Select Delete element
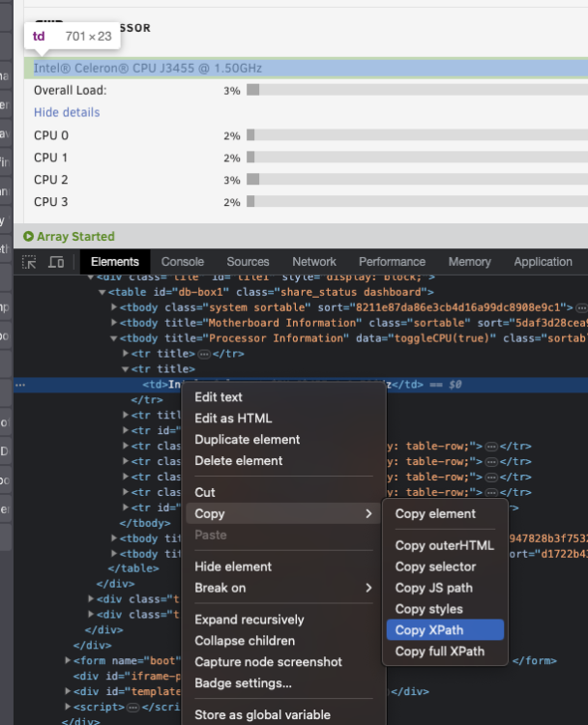Viewport: 588px width, 725px height. [x=283, y=461]
